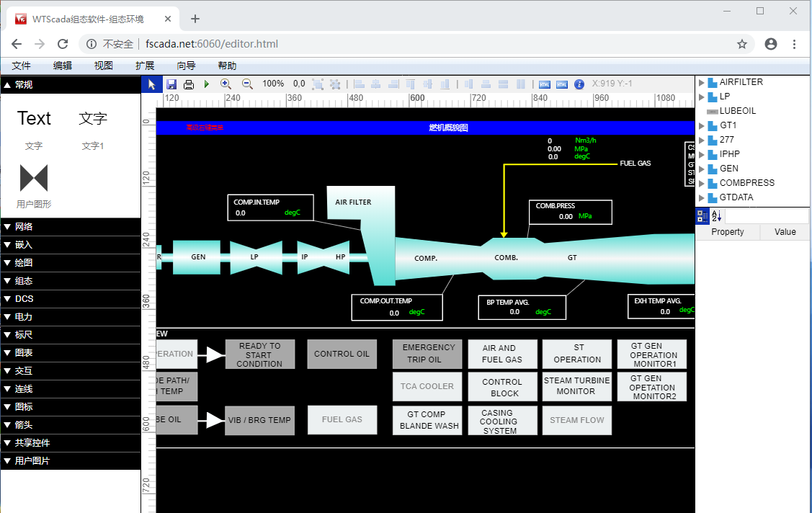
Task: Click the CONTROL OIL button
Action: [342, 354]
